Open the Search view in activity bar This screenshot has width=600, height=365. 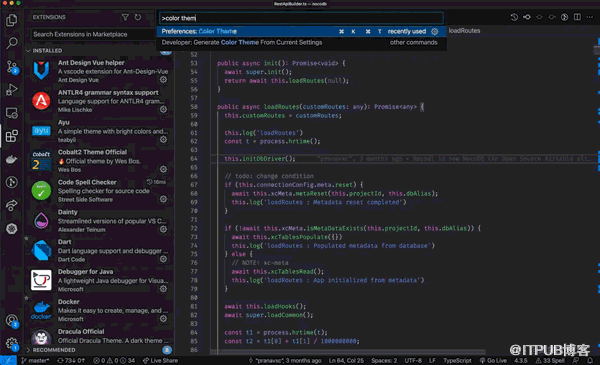coord(11,43)
